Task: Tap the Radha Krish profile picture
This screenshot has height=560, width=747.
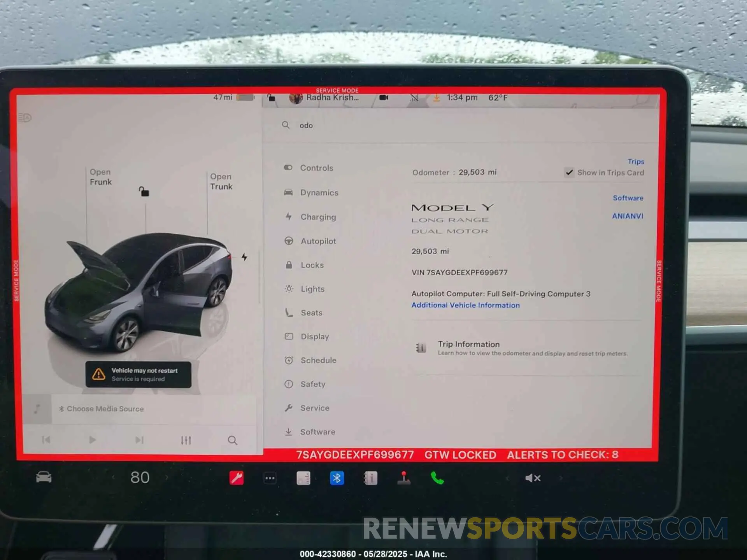Action: [296, 98]
